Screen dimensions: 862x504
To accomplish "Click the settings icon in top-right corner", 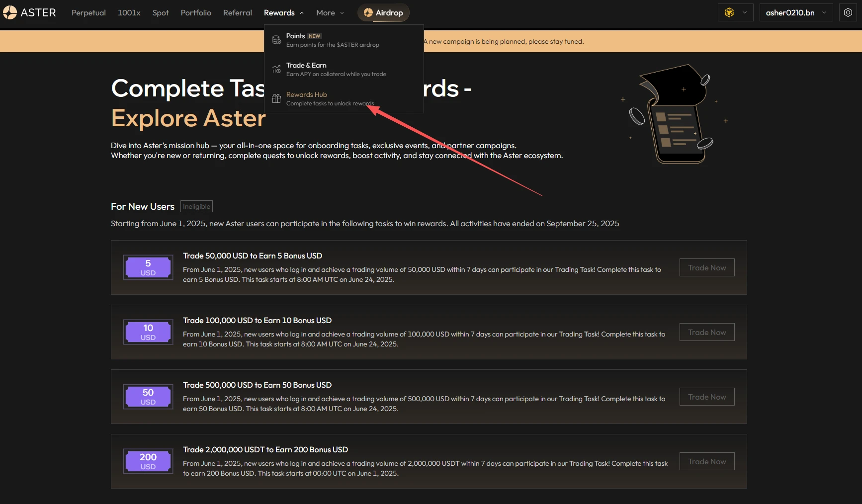I will [848, 12].
